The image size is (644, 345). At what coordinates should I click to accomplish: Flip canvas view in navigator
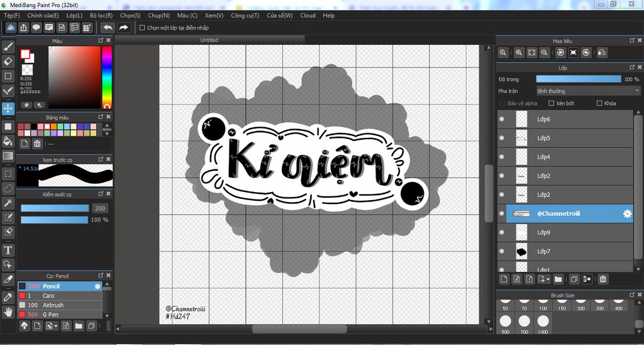click(x=602, y=52)
